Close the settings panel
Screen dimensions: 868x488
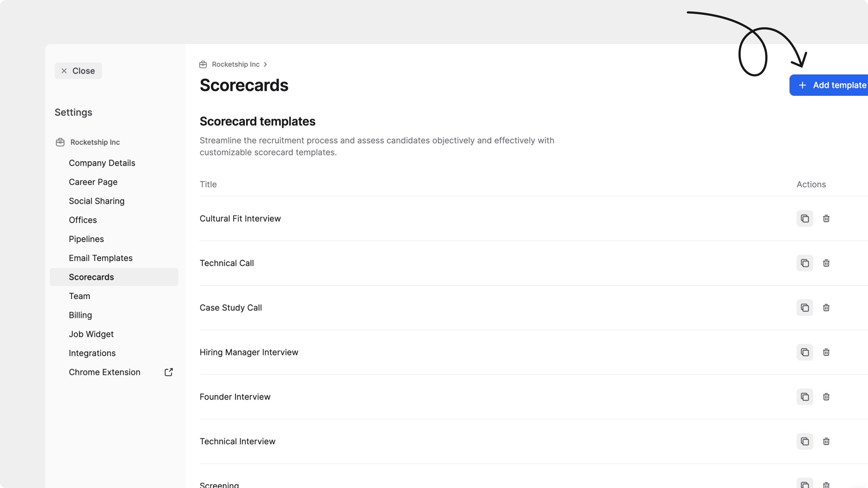pos(78,71)
